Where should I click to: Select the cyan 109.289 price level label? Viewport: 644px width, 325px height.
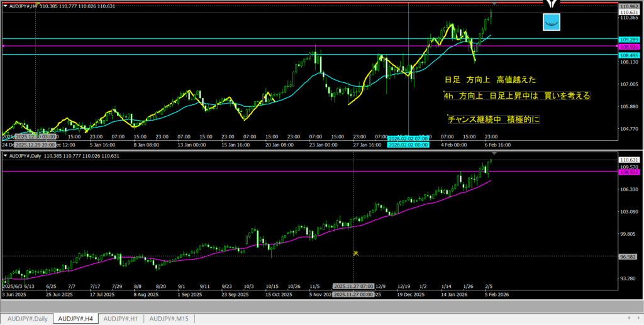click(x=629, y=40)
